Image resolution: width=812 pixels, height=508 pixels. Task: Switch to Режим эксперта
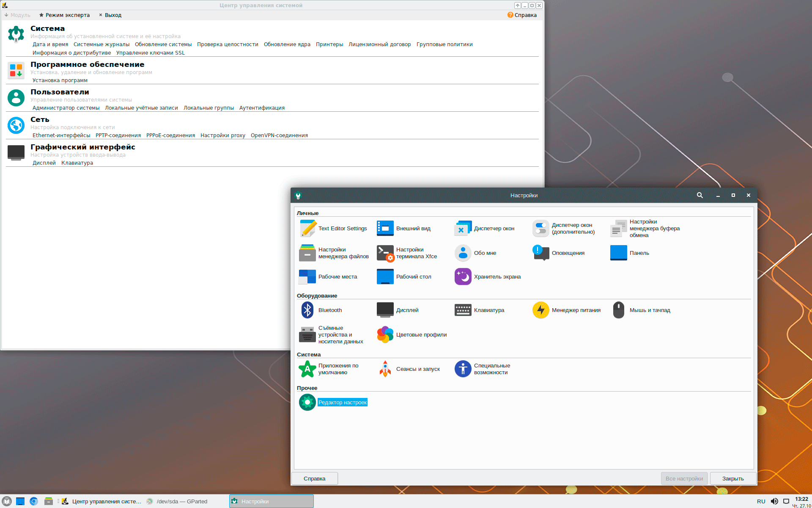tap(64, 15)
